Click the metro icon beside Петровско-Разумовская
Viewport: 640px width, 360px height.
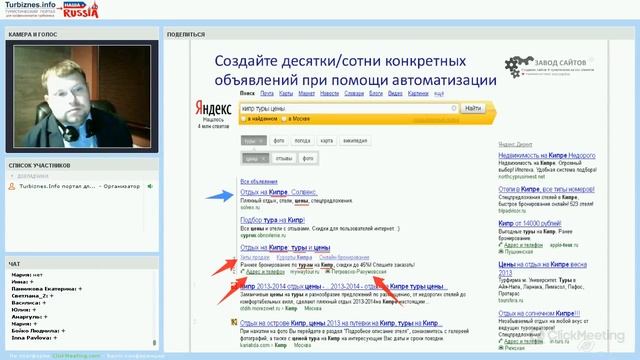(327, 271)
